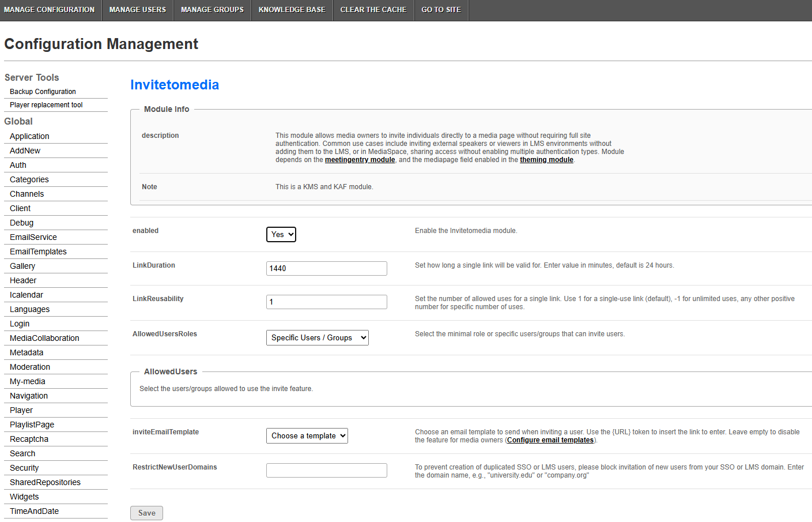Open the Player replacement tool
812x522 pixels.
(x=46, y=105)
